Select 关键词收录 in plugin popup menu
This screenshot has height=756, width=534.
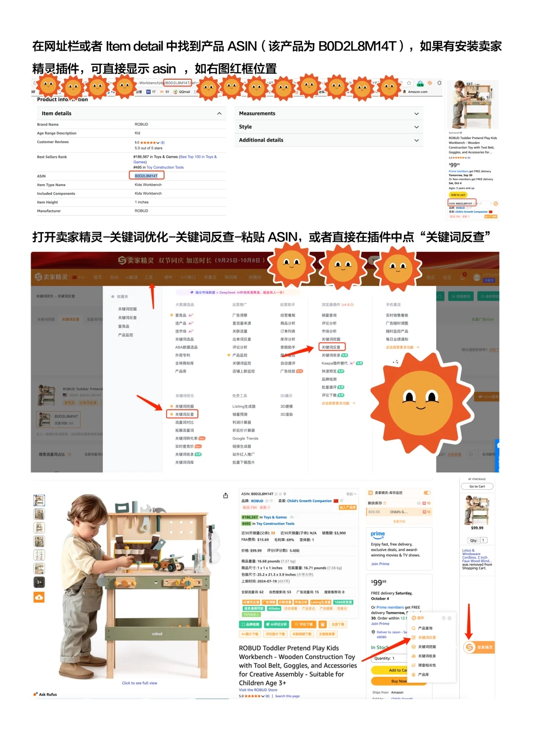coord(427,656)
